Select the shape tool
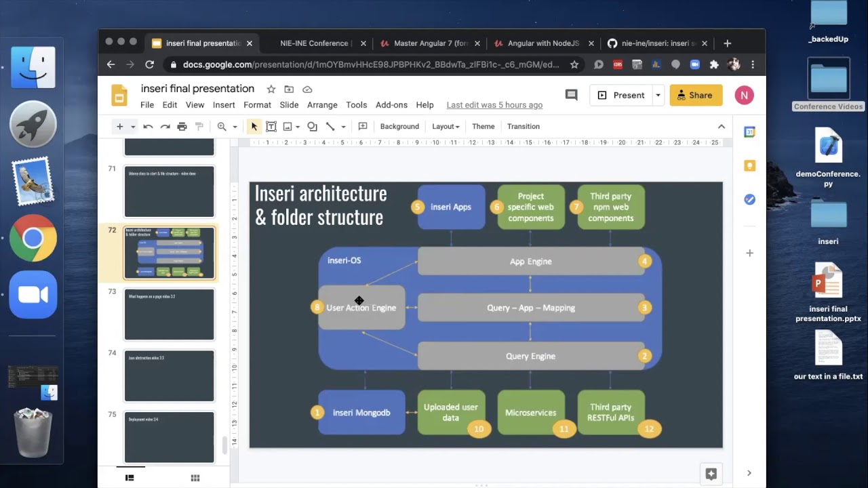The width and height of the screenshot is (868, 488). [312, 127]
